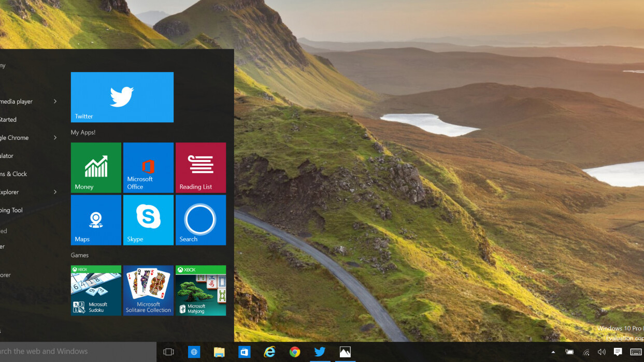Expand the Explorer jump list arrow
The image size is (644, 362).
pos(55,192)
